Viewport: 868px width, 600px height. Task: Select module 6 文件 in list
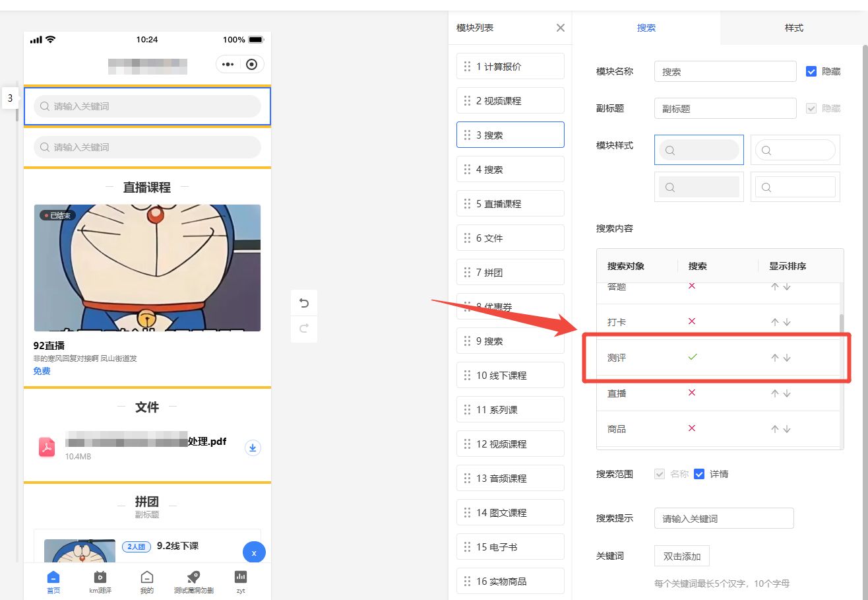[x=511, y=238]
